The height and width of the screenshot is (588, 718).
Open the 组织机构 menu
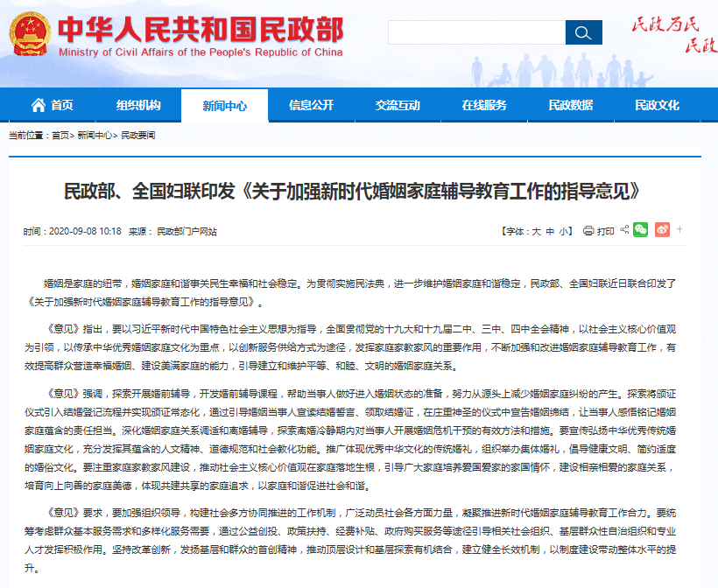point(138,106)
